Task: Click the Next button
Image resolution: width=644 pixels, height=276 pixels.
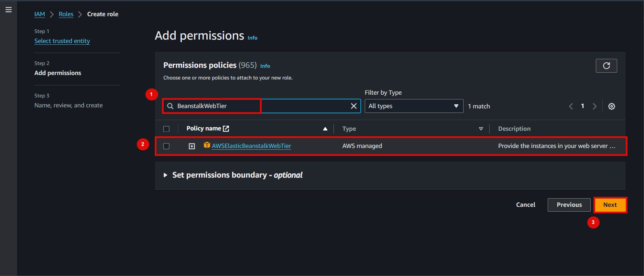Action: [x=610, y=205]
